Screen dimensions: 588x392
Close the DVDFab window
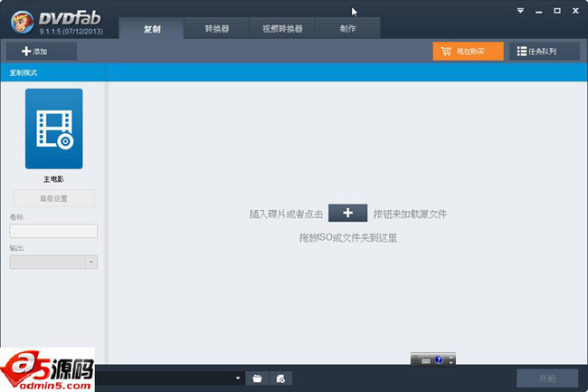575,11
